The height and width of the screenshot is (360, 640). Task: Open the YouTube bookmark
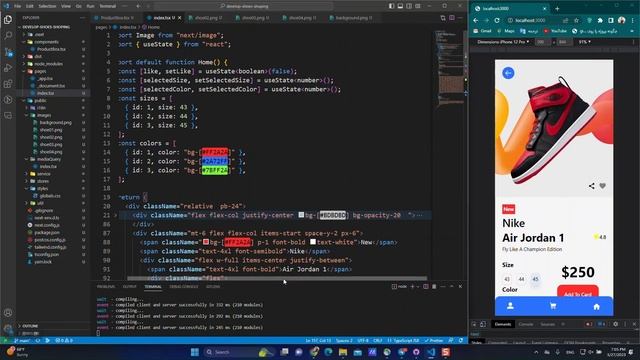pos(555,31)
